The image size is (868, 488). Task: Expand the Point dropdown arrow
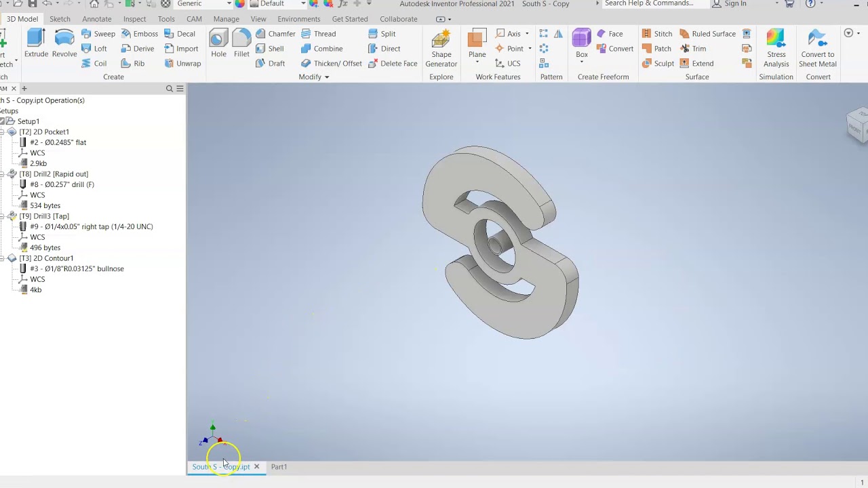[530, 49]
